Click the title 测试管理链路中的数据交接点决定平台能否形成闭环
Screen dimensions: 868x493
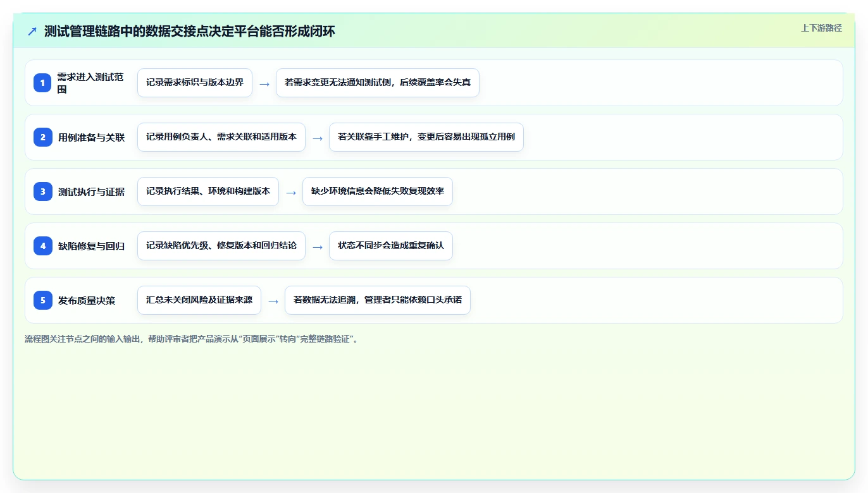coord(189,32)
